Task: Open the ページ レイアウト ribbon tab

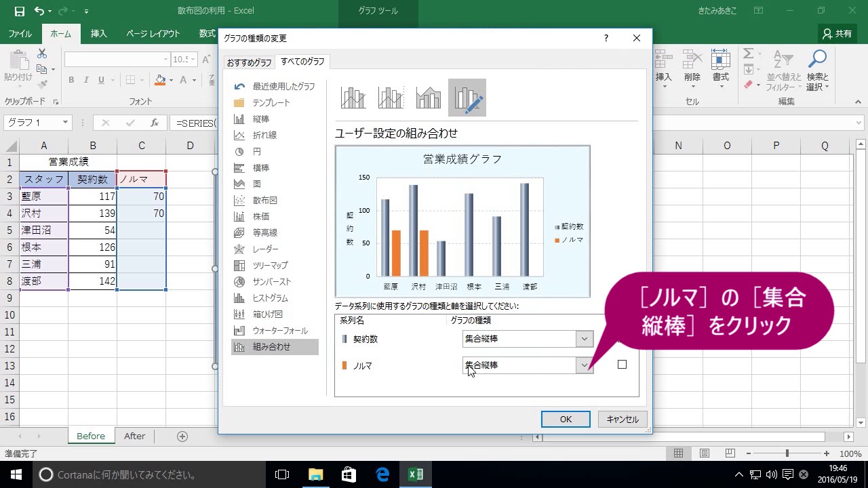Action: [153, 34]
